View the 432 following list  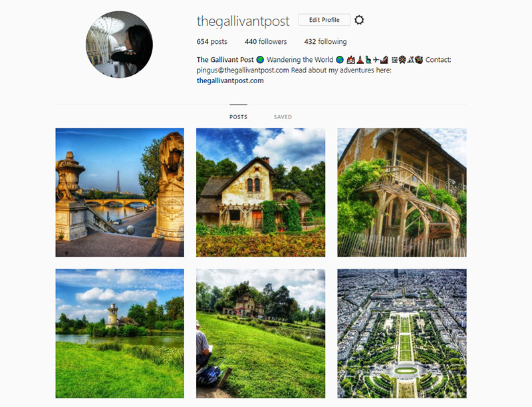(x=325, y=41)
